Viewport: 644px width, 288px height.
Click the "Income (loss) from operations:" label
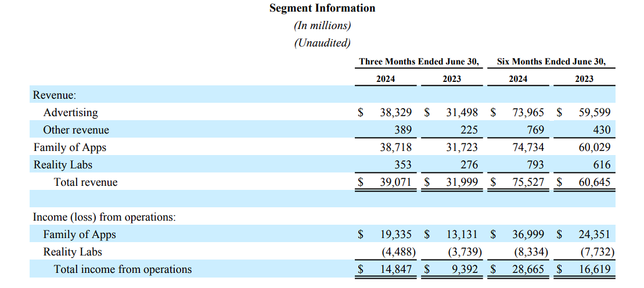click(105, 217)
